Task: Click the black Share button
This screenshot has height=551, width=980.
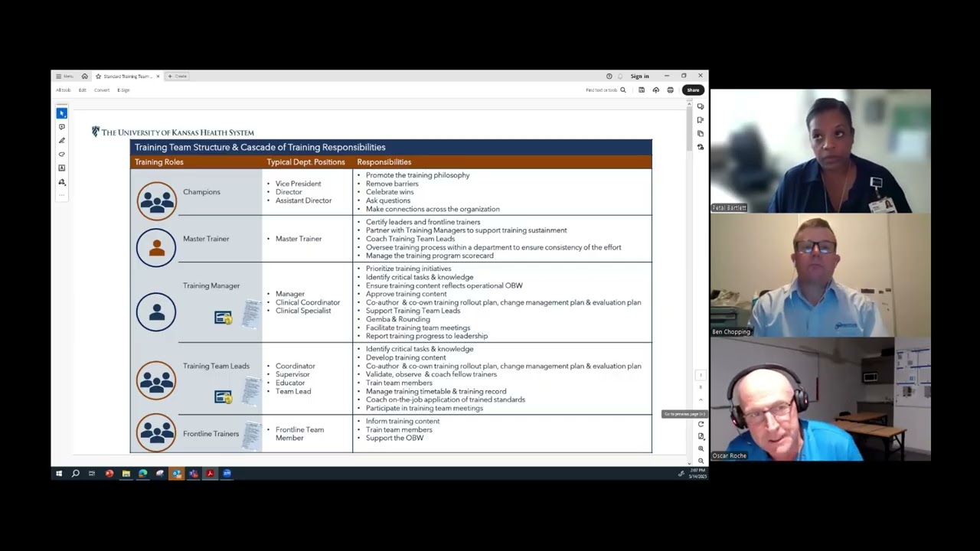Action: (693, 90)
